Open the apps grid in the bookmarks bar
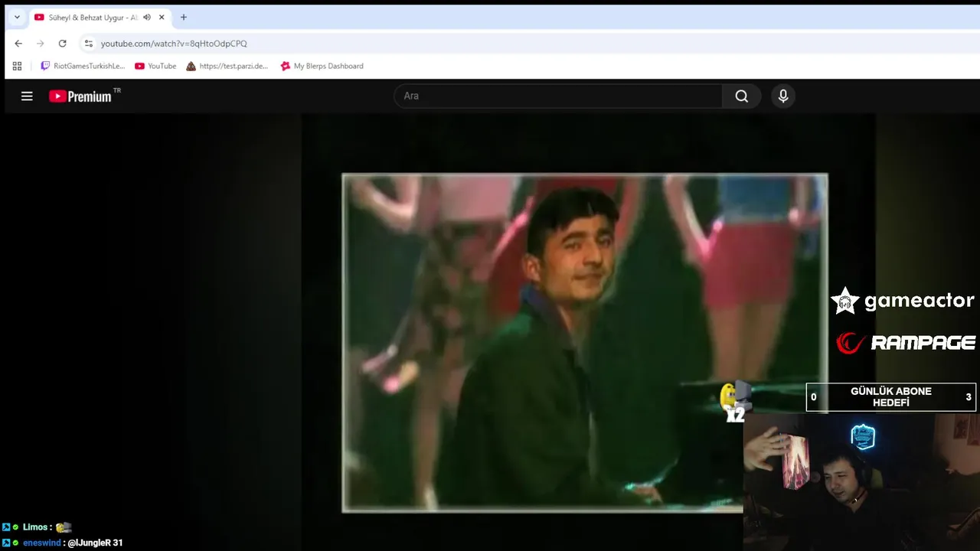980x551 pixels. tap(17, 66)
